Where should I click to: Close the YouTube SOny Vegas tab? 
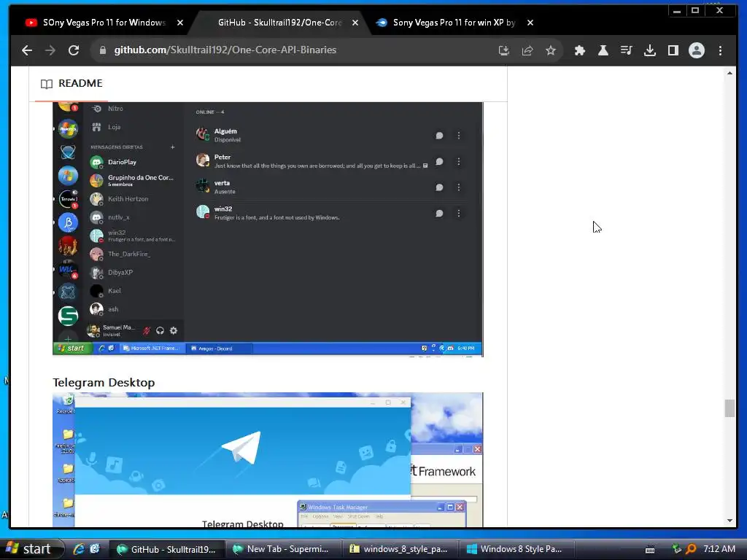180,23
